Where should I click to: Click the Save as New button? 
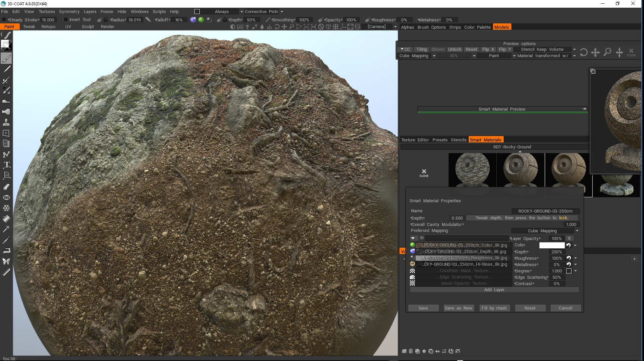(x=458, y=308)
